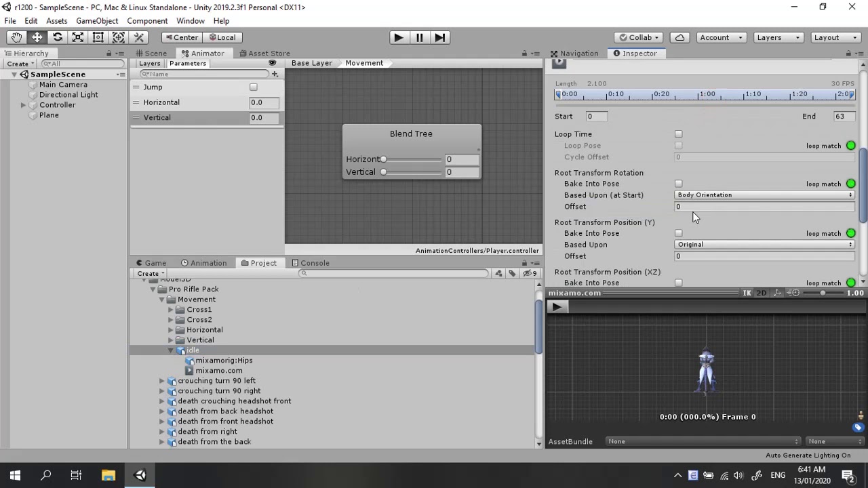Open the Assets menu
868x488 pixels.
coord(56,21)
